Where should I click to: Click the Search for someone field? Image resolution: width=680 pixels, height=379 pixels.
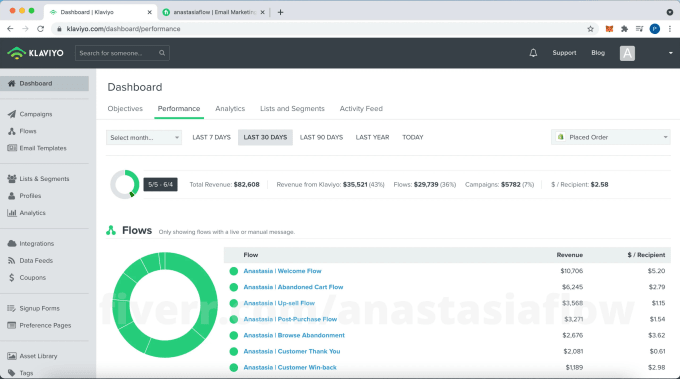[122, 53]
